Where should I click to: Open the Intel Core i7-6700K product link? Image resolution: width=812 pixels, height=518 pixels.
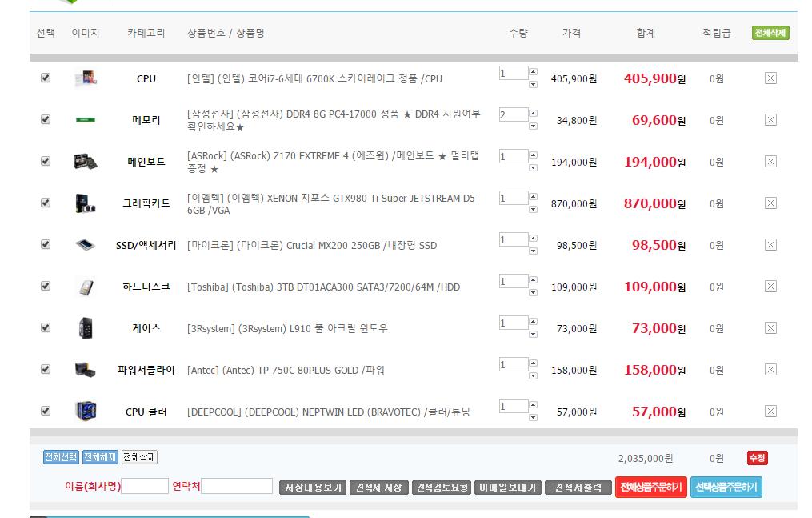point(314,78)
